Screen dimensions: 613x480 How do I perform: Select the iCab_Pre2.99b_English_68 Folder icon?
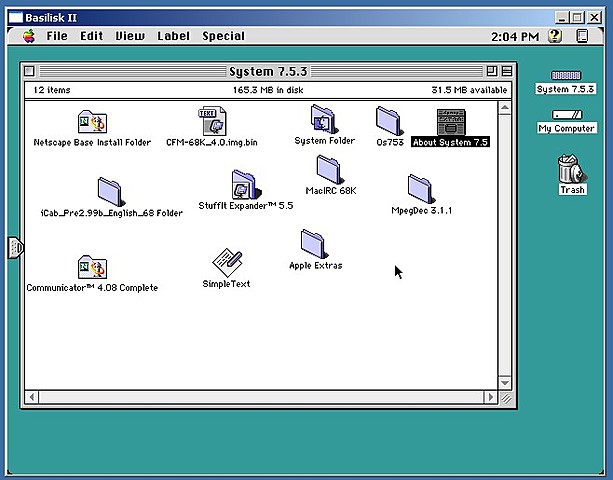pos(111,192)
